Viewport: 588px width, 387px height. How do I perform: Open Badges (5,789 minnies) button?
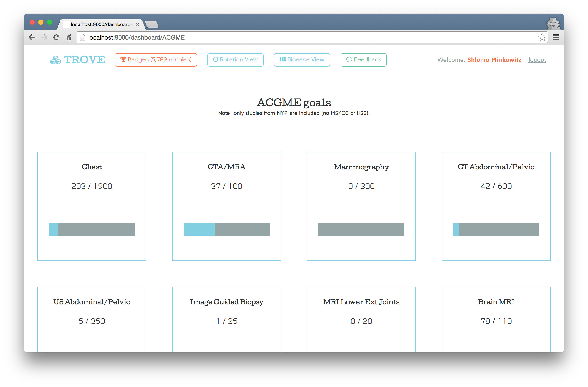pos(156,60)
